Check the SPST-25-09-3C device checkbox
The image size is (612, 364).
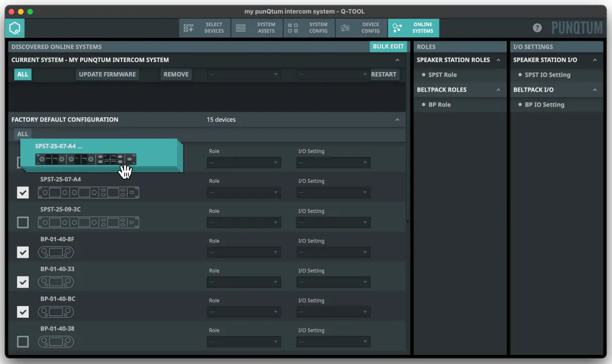[x=23, y=223]
